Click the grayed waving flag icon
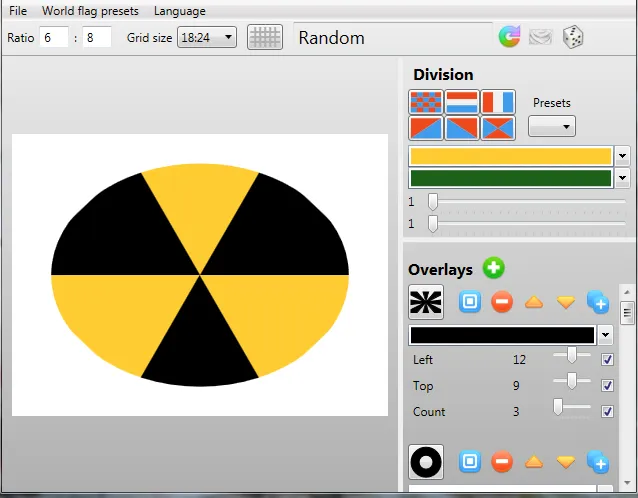 pyautogui.click(x=540, y=37)
